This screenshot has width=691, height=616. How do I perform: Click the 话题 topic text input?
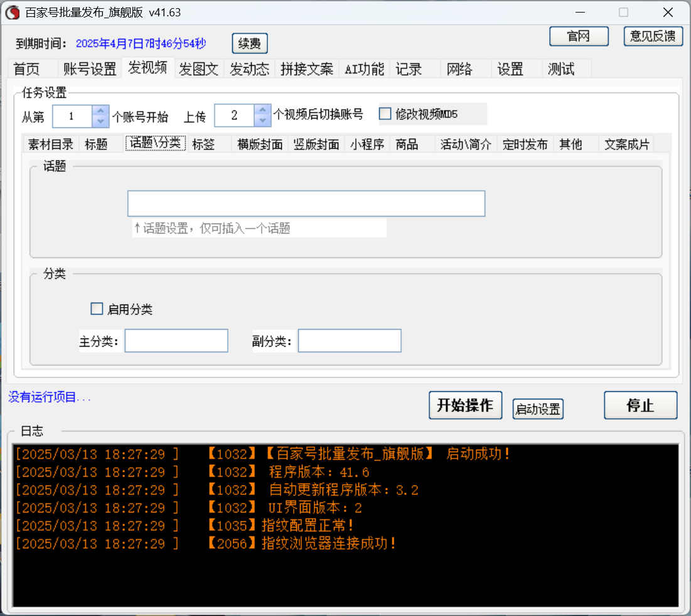(306, 203)
